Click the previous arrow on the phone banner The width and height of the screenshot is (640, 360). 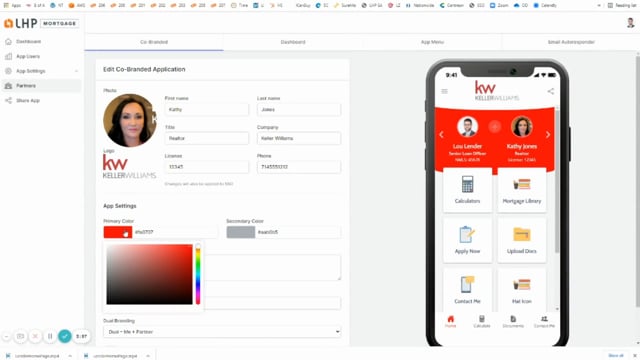tap(441, 135)
